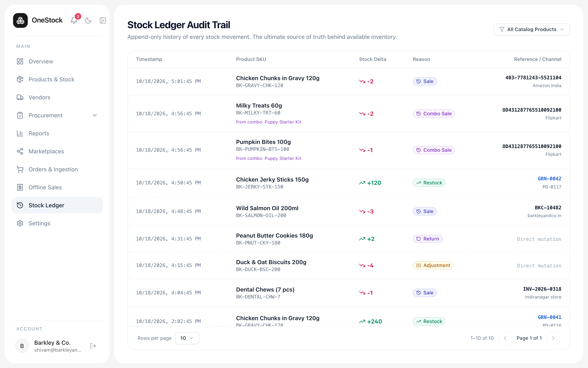
Task: Click reference INV-2026-0318
Action: pyautogui.click(x=542, y=289)
